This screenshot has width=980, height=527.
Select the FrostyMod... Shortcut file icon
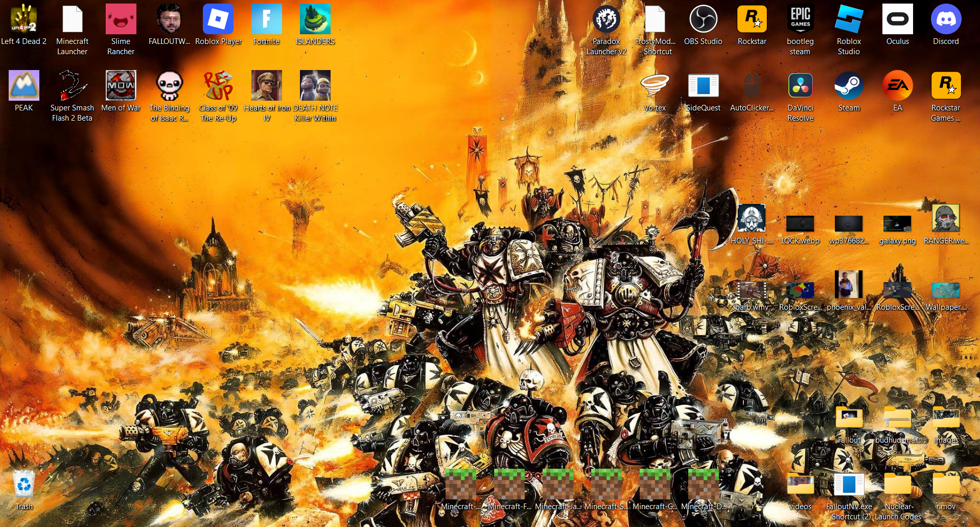[655, 19]
